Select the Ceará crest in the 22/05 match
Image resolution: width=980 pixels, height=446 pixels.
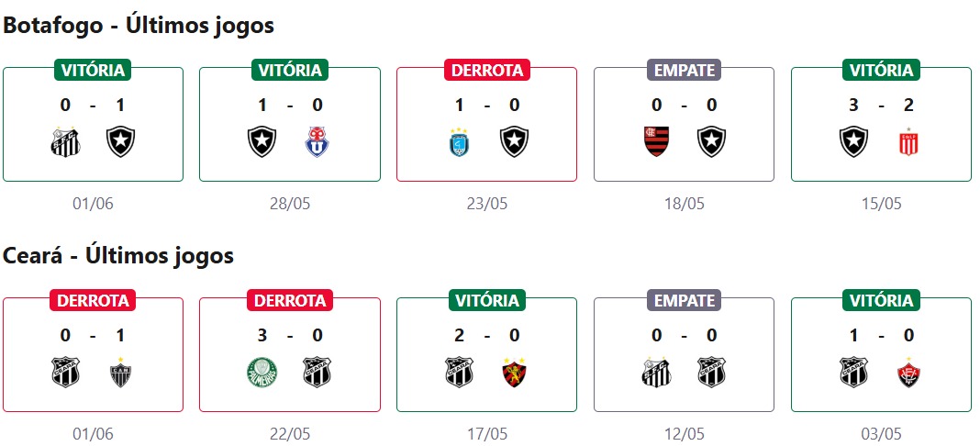click(x=317, y=372)
